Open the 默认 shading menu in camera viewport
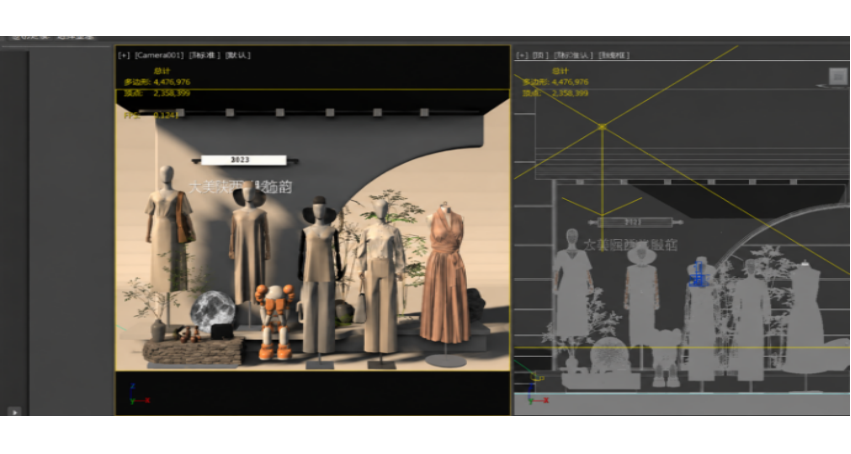851x454 pixels. pos(238,55)
